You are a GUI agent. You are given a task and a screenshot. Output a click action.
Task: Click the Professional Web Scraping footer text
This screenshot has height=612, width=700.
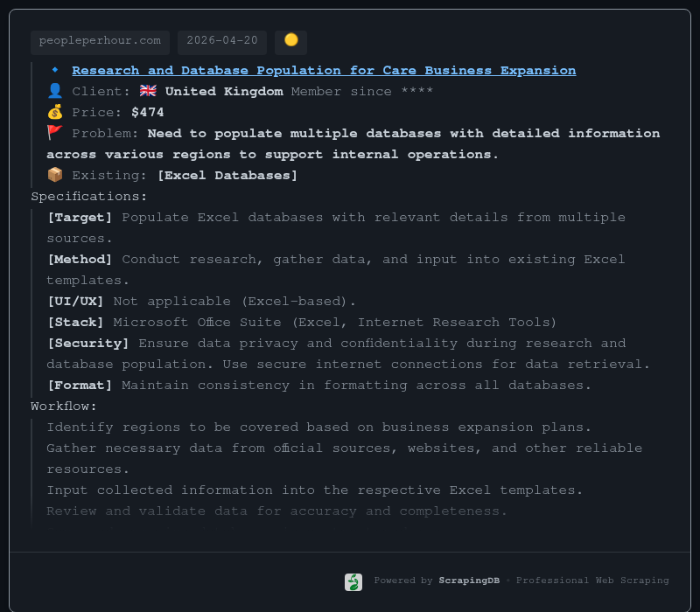point(592,581)
